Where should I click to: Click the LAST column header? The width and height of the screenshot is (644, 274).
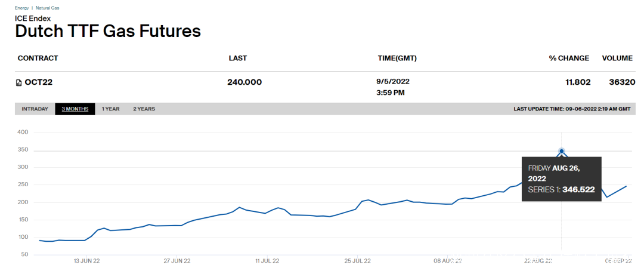[x=237, y=59]
